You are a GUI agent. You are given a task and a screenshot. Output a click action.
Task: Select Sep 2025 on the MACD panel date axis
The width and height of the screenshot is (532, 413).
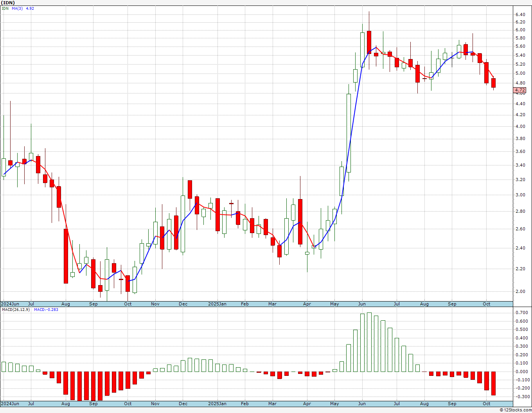tap(452, 404)
